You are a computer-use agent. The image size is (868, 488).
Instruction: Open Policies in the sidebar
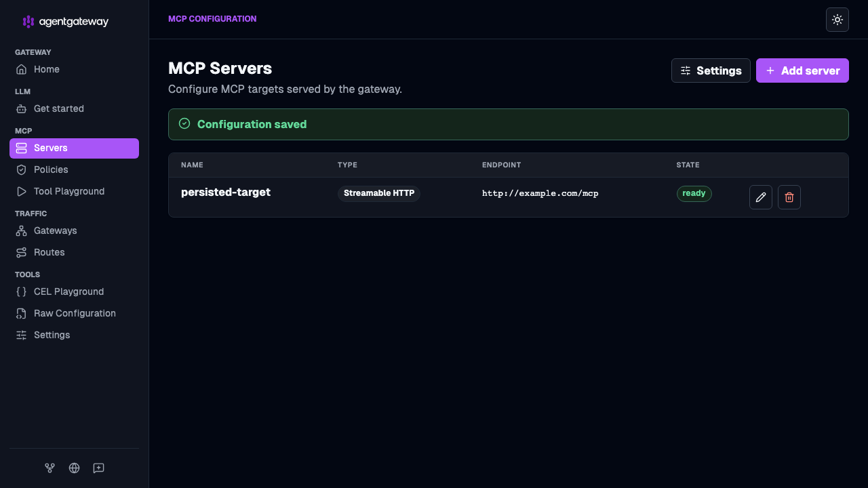(x=74, y=169)
